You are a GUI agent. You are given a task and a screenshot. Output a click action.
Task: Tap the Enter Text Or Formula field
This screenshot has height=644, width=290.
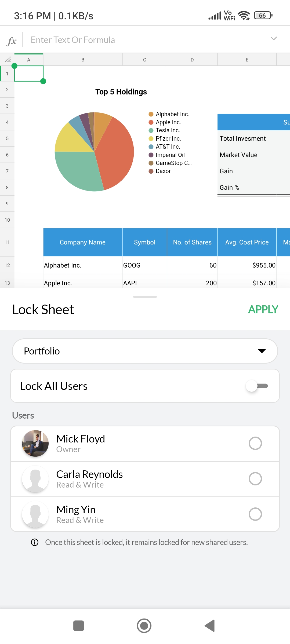pyautogui.click(x=145, y=40)
